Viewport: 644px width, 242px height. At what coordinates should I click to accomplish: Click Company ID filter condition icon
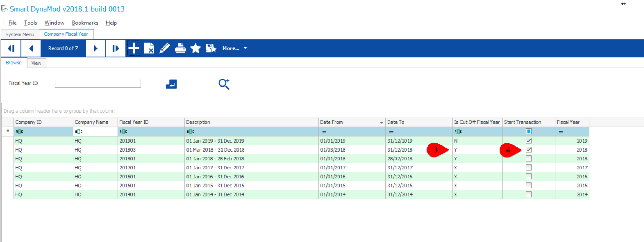pyautogui.click(x=19, y=132)
